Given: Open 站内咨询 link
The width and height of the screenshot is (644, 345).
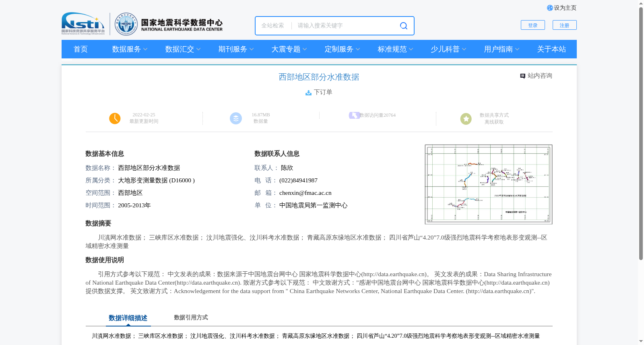Looking at the screenshot, I should [x=540, y=76].
